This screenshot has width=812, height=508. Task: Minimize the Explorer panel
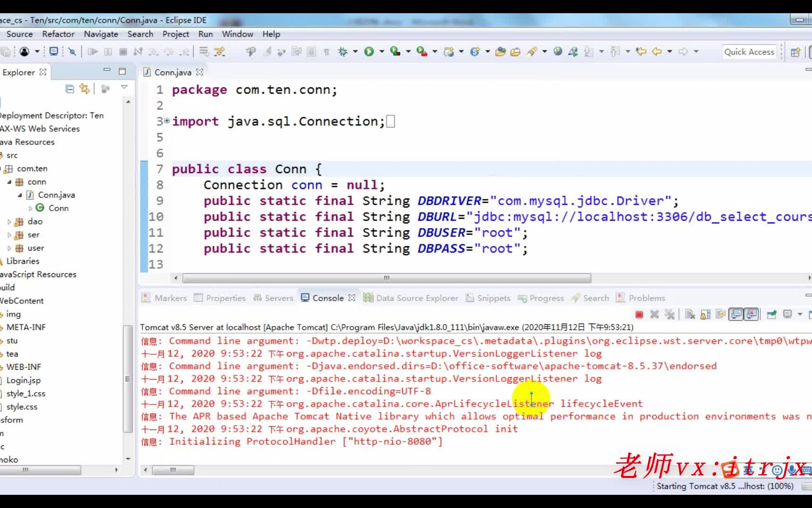click(x=107, y=71)
